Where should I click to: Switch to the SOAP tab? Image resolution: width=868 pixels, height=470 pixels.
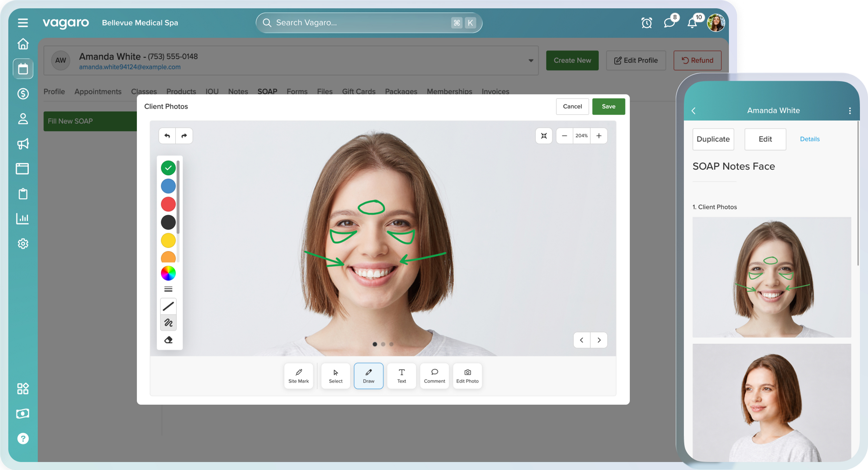click(x=268, y=91)
